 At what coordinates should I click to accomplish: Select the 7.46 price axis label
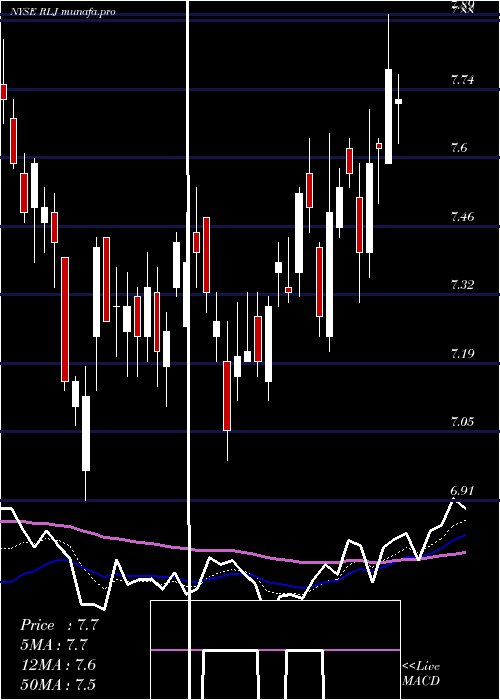[462, 217]
